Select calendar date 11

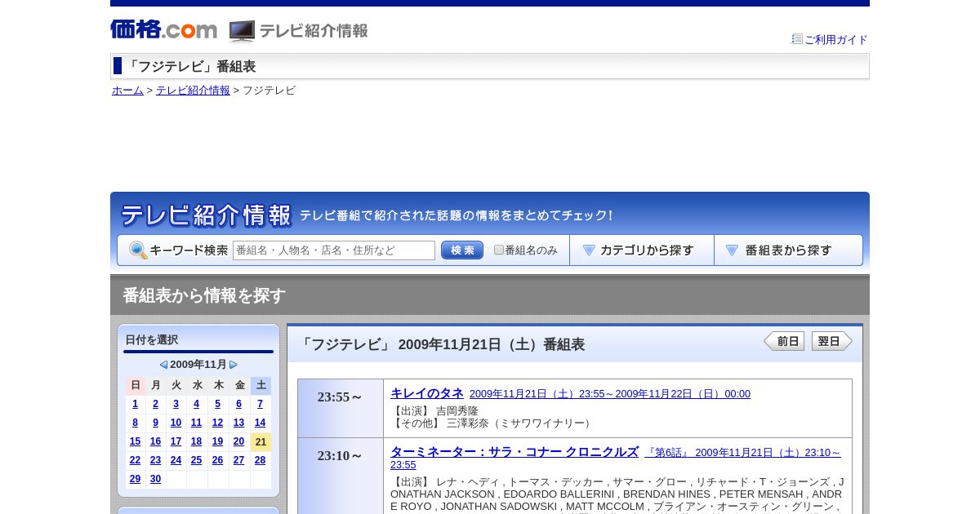(196, 423)
